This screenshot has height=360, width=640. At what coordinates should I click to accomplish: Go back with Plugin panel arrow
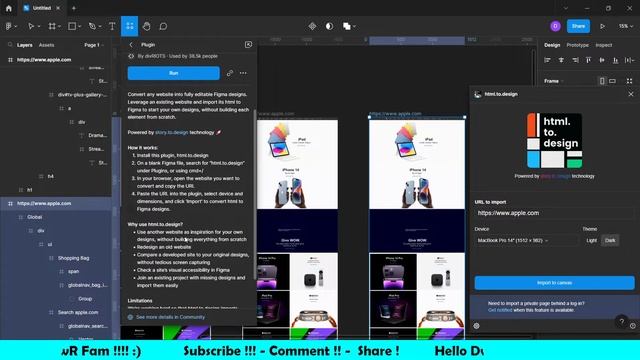click(131, 44)
